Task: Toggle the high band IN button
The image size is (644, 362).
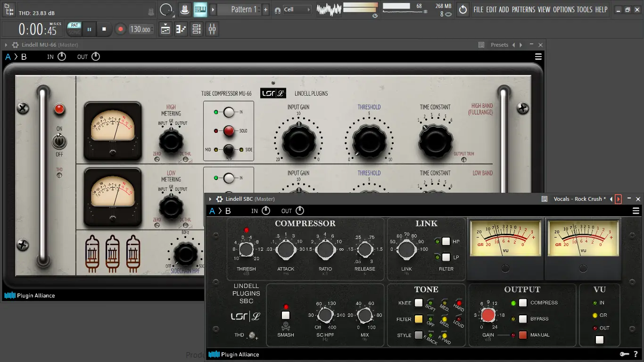Action: tap(229, 112)
